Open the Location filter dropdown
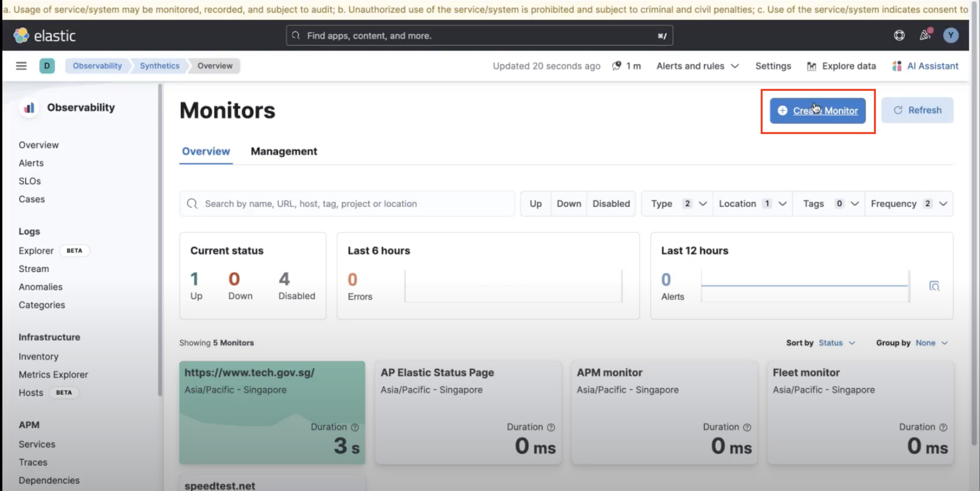Screen dimensions: 980x491 coord(752,203)
